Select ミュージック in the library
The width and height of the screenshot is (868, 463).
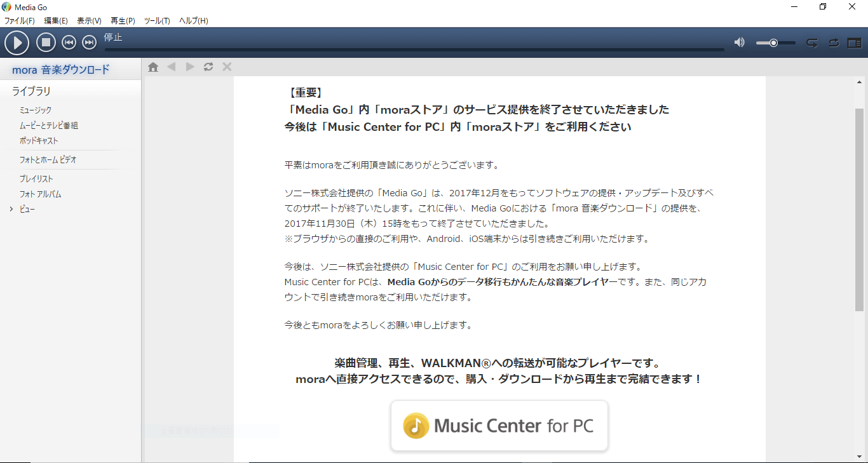pos(36,110)
